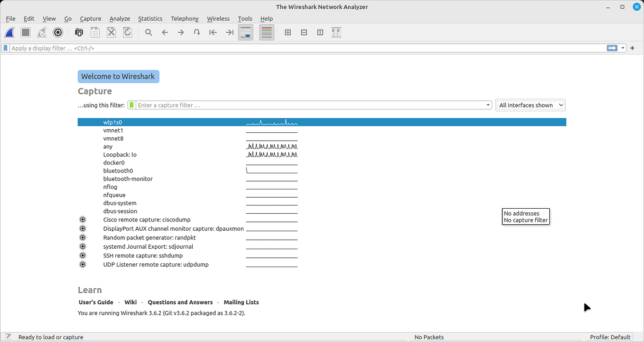Click the capture filter green bookmark icon

click(x=132, y=105)
